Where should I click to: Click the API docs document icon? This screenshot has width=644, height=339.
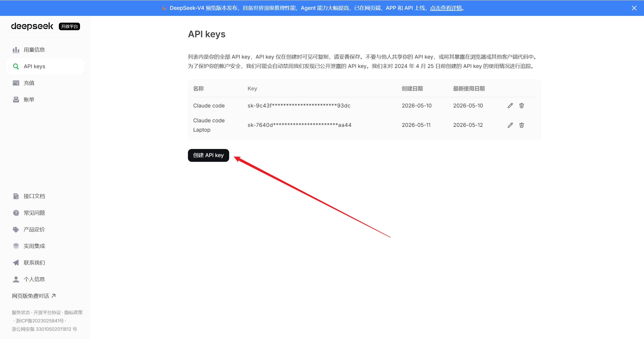tap(16, 196)
